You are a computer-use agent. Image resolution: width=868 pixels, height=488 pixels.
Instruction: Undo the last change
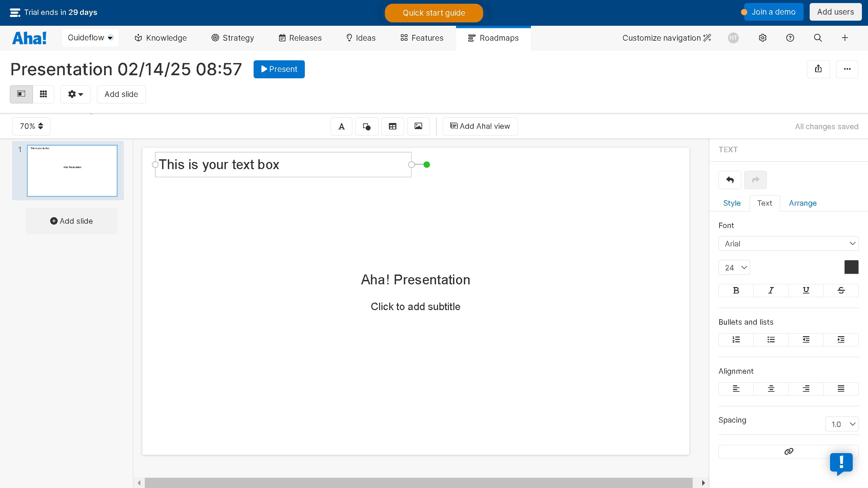[x=730, y=180]
